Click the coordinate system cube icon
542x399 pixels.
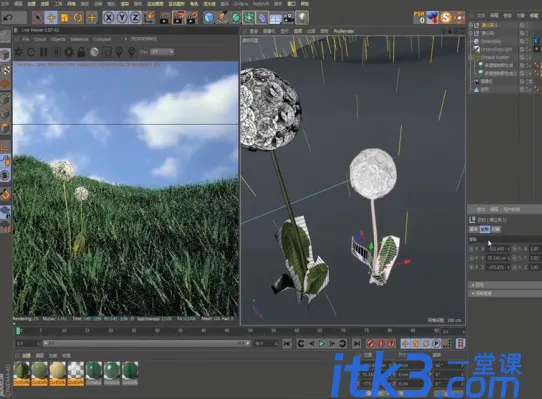click(149, 17)
